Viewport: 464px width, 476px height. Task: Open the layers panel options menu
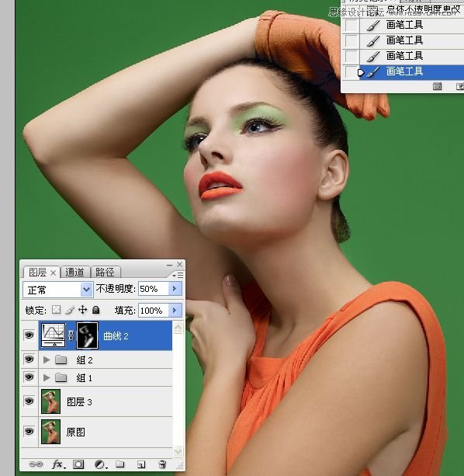178,275
